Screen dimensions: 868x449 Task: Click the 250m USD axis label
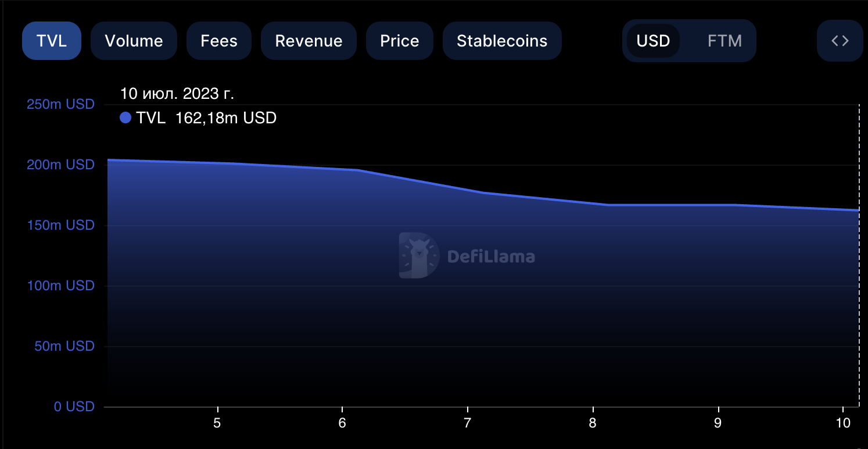coord(60,105)
